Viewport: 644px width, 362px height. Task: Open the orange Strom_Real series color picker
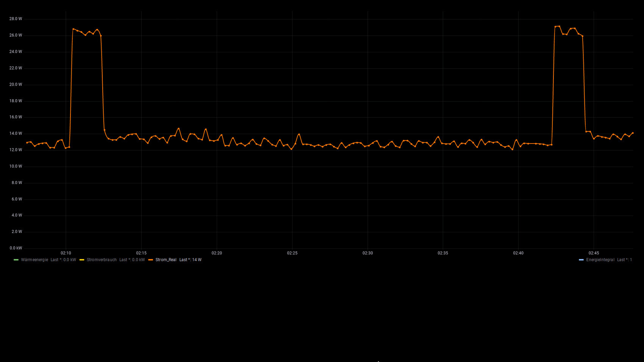coord(150,260)
